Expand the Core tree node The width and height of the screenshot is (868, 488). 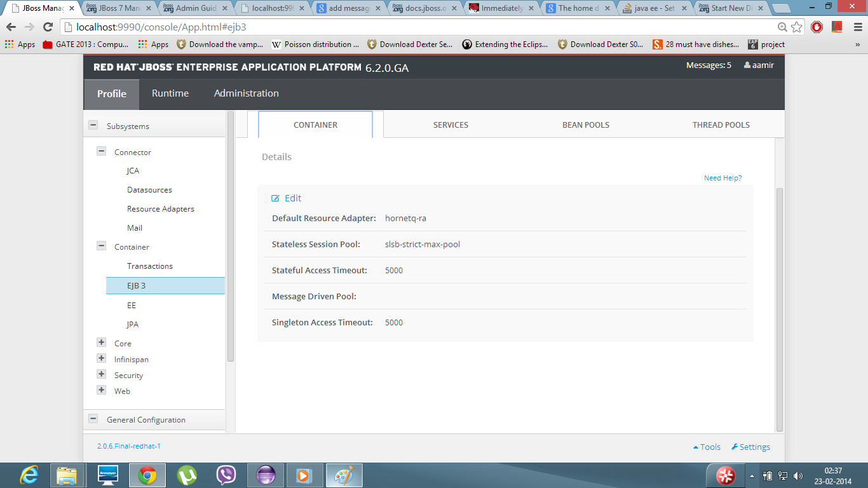click(x=101, y=342)
